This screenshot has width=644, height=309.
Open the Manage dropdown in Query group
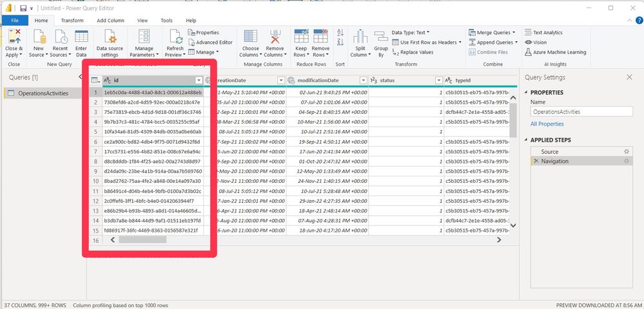(x=203, y=52)
